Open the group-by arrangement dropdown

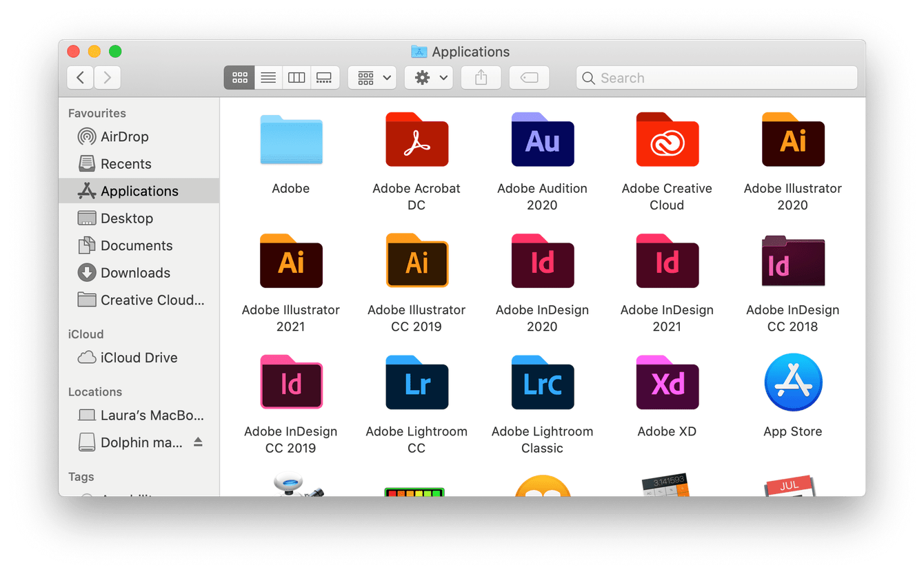[372, 78]
